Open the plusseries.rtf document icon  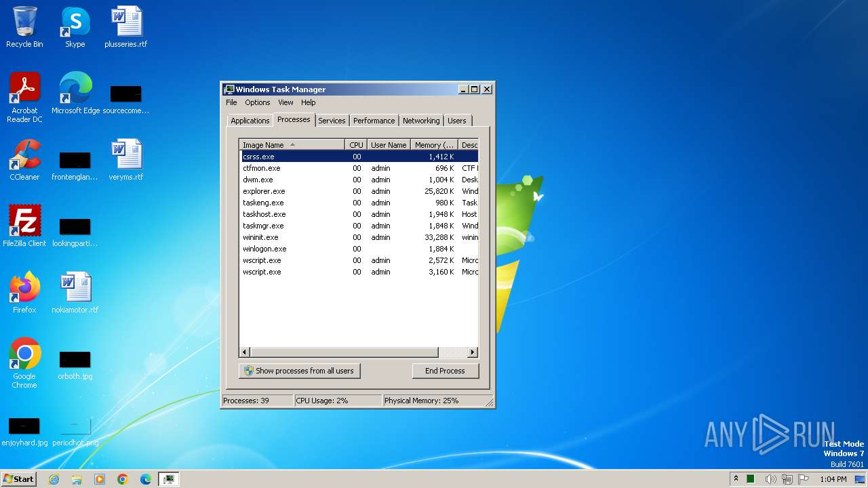click(x=126, y=27)
